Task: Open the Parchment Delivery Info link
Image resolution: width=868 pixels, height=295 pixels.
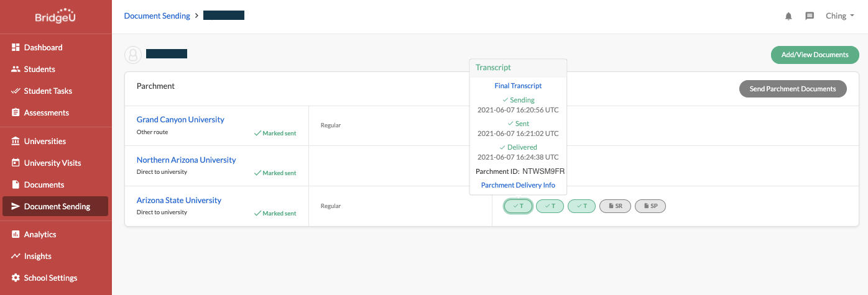Action: pyautogui.click(x=518, y=185)
